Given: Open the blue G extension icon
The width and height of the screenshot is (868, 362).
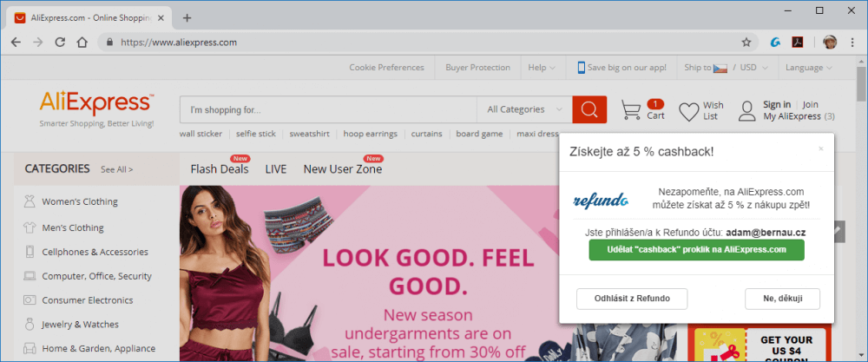Looking at the screenshot, I should (x=775, y=42).
